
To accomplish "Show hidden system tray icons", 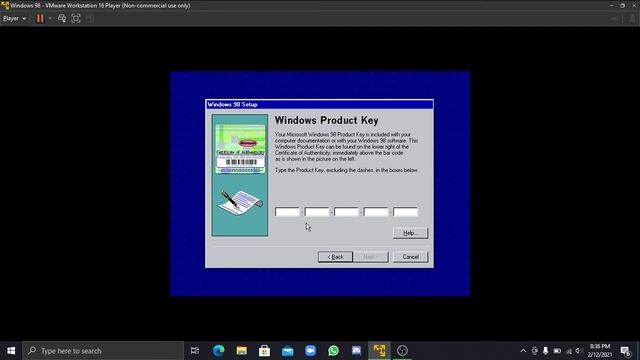I will tap(523, 351).
